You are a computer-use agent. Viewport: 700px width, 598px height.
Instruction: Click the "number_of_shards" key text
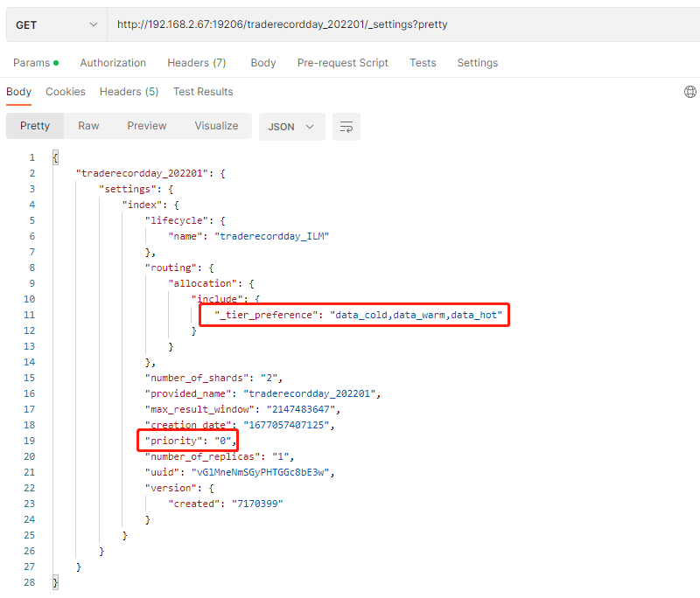tap(197, 379)
